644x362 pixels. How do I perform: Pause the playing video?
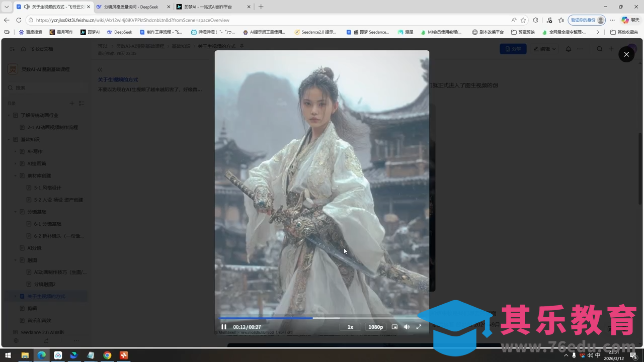pos(224,327)
